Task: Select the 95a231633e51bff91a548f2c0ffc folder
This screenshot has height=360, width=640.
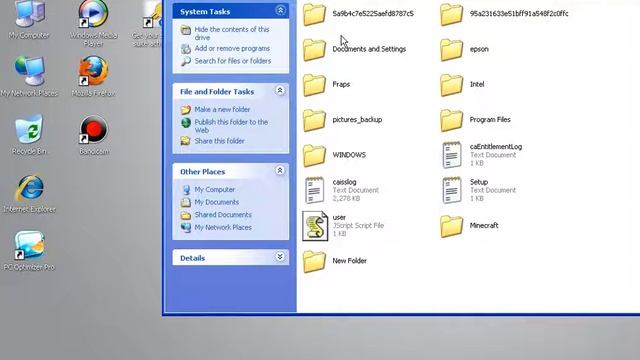Action: (x=504, y=14)
